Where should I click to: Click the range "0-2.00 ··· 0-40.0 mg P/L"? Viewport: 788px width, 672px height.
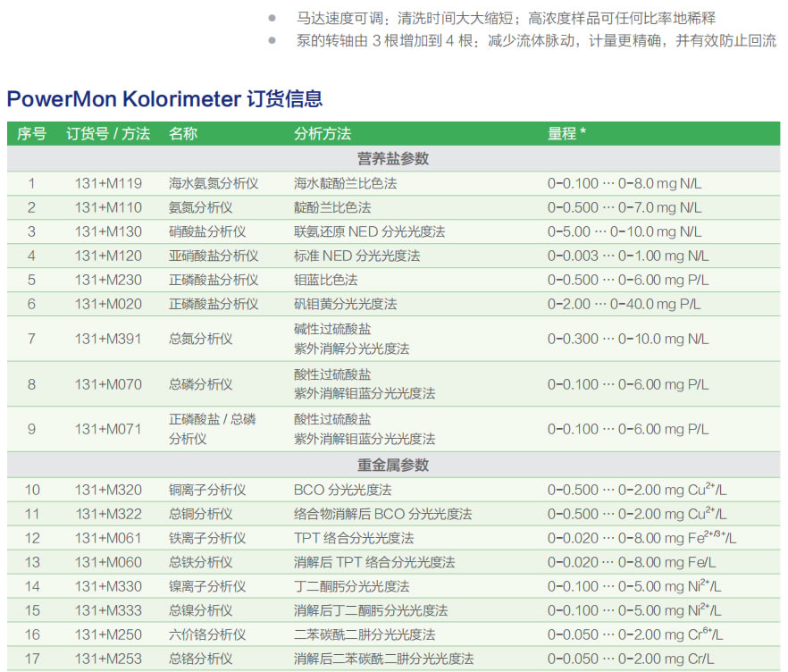(624, 304)
